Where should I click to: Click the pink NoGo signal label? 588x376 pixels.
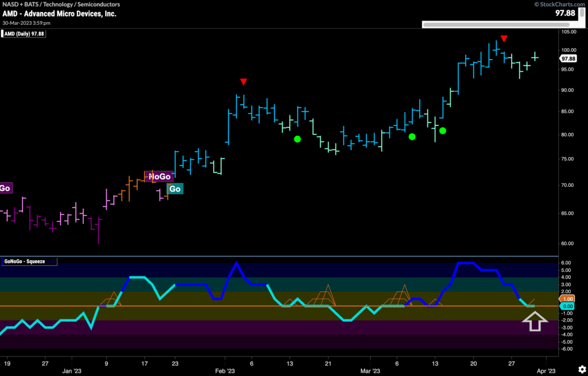[159, 177]
